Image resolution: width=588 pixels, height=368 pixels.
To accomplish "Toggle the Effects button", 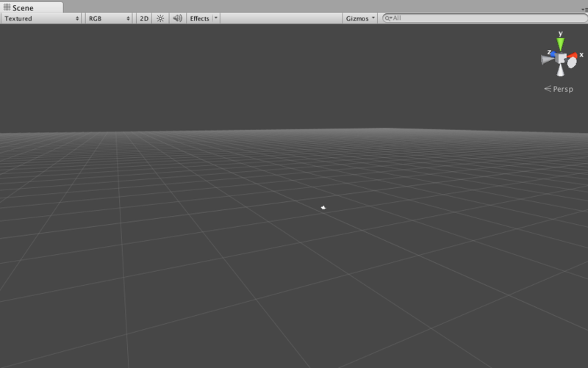I will (x=199, y=18).
